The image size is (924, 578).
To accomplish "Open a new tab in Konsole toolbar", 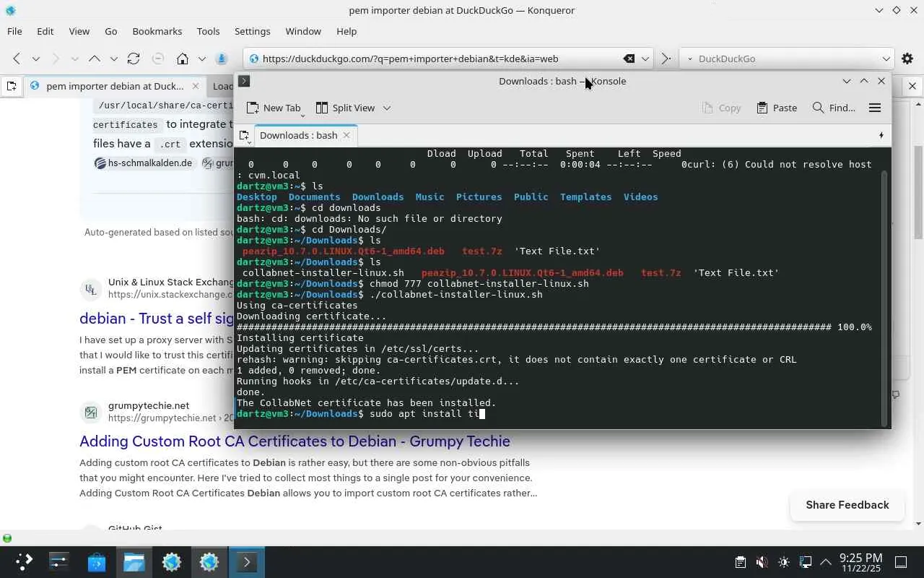I will coord(274,108).
